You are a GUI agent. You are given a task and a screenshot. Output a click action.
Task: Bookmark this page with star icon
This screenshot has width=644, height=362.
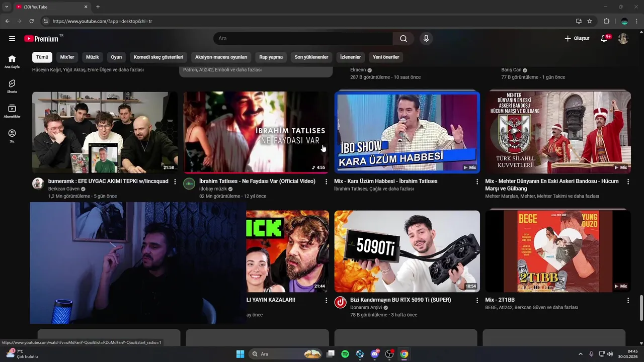(x=590, y=21)
